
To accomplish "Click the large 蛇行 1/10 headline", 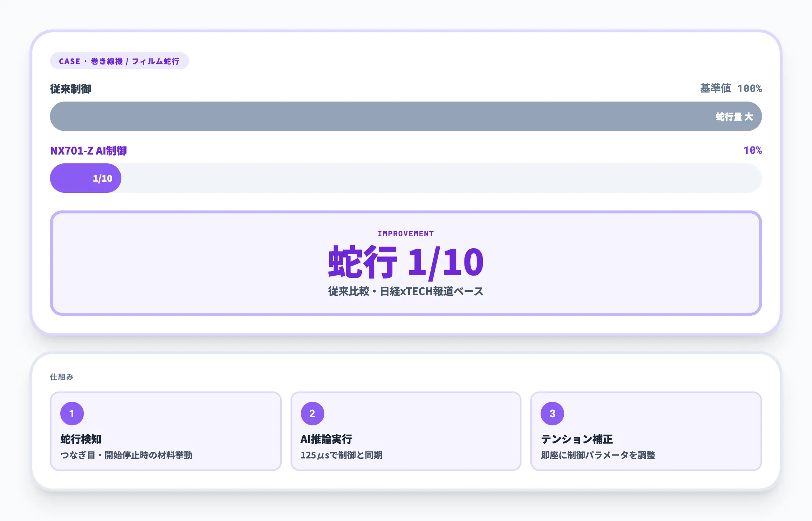I will click(x=406, y=262).
